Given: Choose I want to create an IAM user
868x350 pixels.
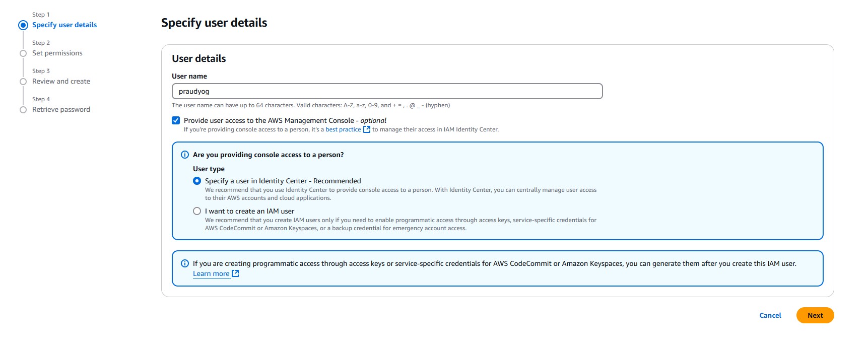Looking at the screenshot, I should point(197,211).
